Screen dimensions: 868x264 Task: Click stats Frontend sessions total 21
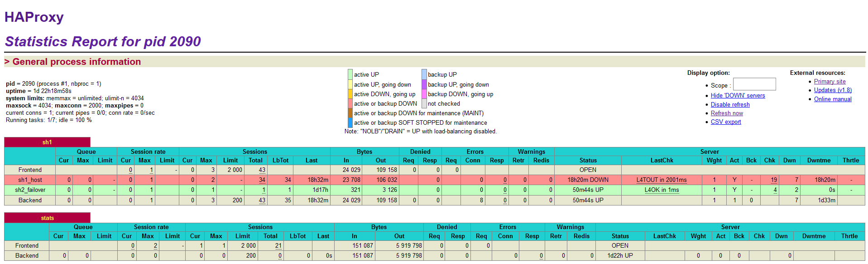[x=278, y=245]
